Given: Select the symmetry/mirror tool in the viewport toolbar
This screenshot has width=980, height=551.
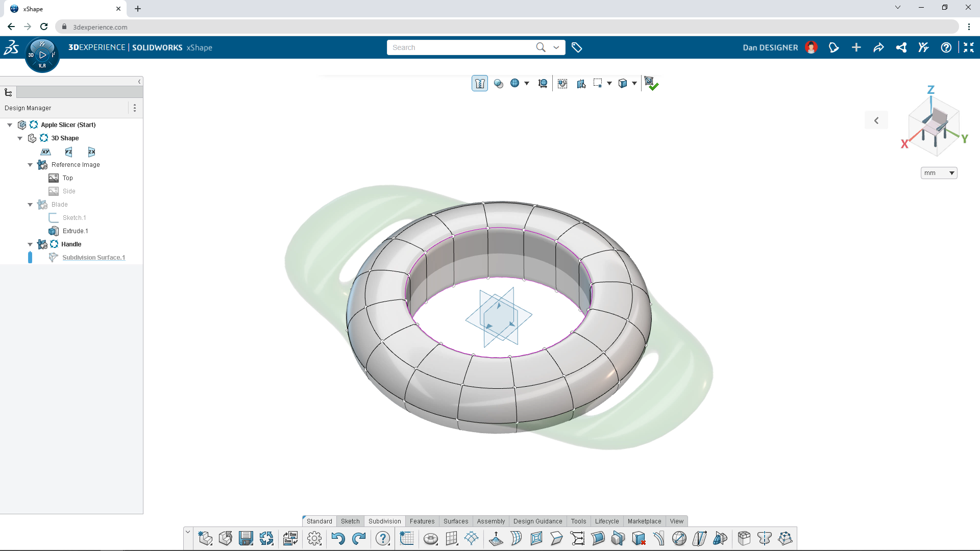Looking at the screenshot, I should point(581,83).
